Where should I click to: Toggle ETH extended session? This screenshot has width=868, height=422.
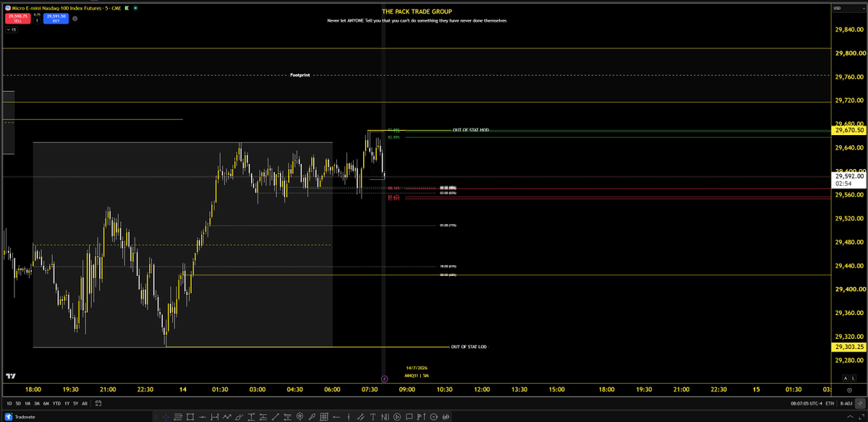coord(829,402)
